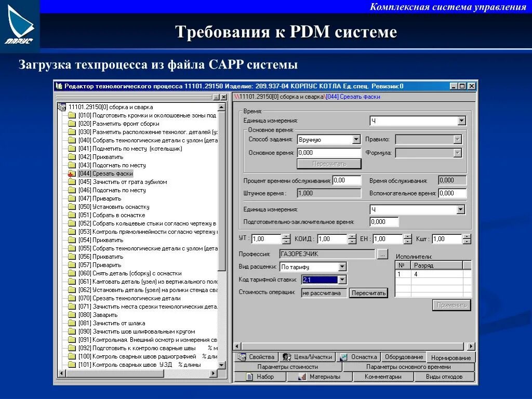Open the Код тарифной ставки dropdown
This screenshot has width=532, height=399.
tap(342, 280)
